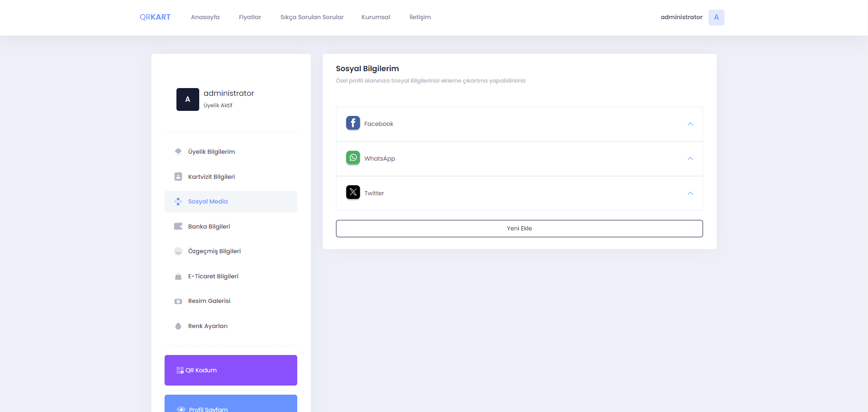This screenshot has width=868, height=412.
Task: Click the QRKART logo link
Action: [155, 17]
